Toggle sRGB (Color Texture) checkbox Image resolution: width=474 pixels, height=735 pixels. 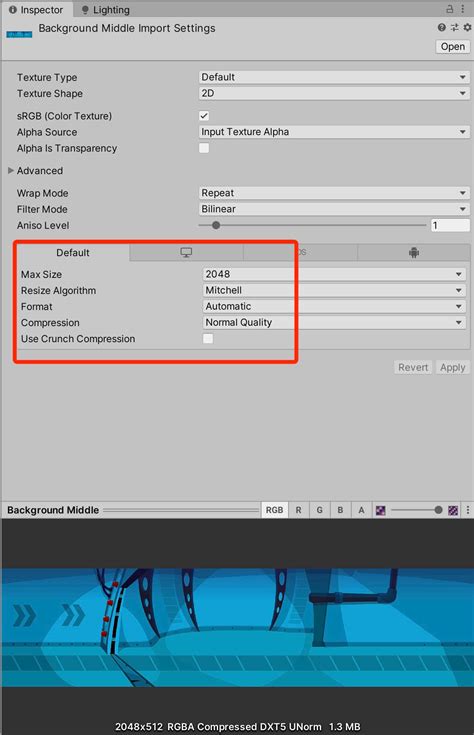click(x=204, y=116)
